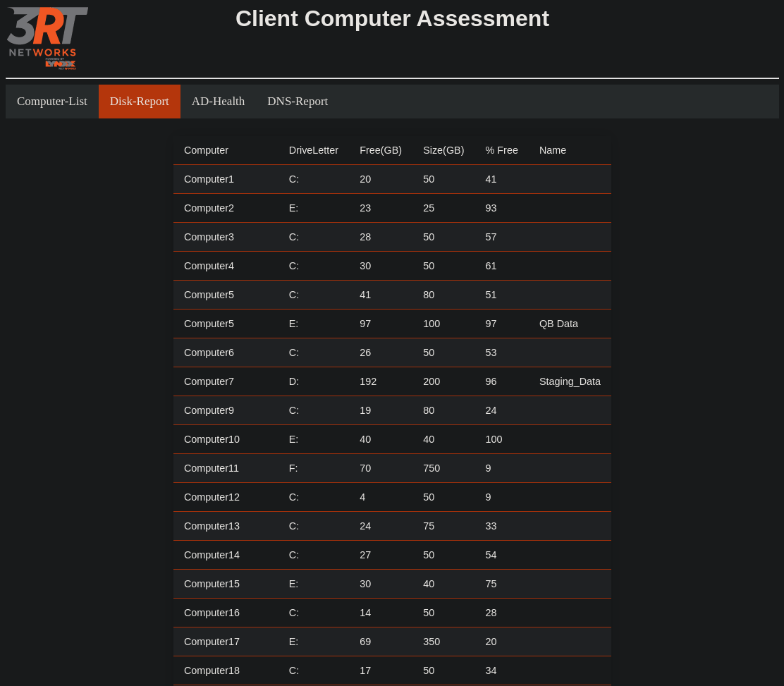Image resolution: width=784 pixels, height=686 pixels.
Task: Click the % Free column header
Action: (501, 150)
